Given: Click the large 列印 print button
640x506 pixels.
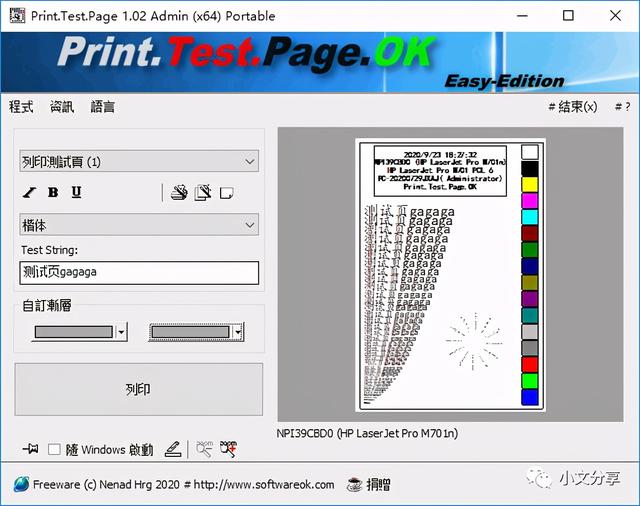Looking at the screenshot, I should [x=139, y=389].
